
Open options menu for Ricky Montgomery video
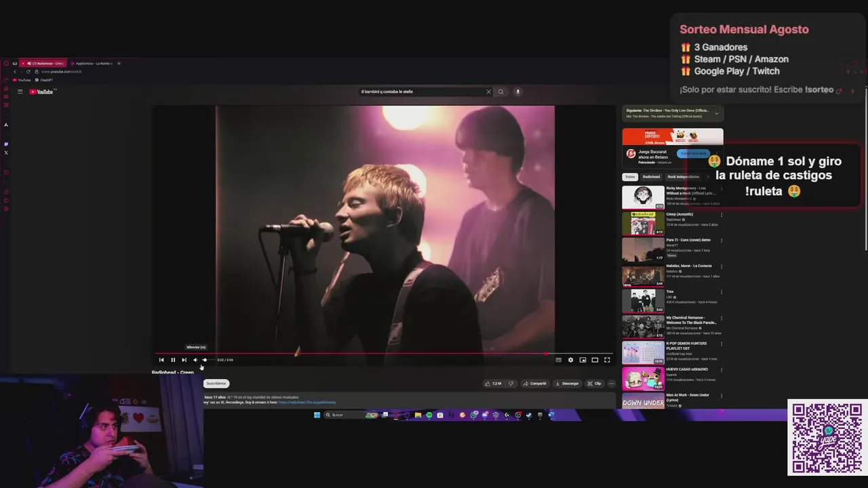[x=722, y=189]
